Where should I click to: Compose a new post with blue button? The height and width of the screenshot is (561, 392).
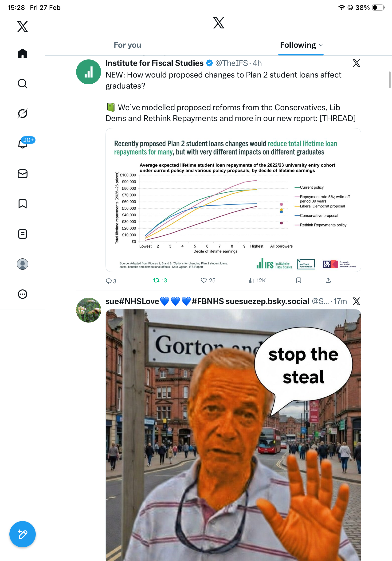click(23, 534)
